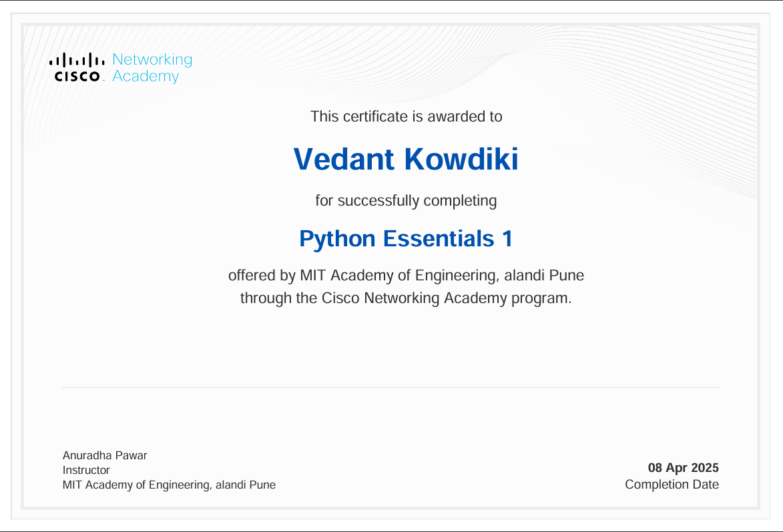Click "This certificate is awarded to" text
783x532 pixels.
[x=406, y=117]
